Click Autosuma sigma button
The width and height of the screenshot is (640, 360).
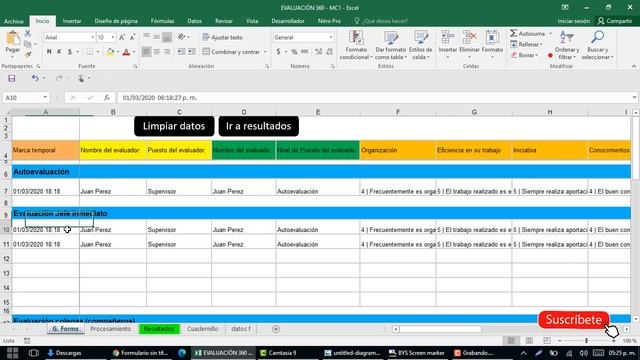point(527,33)
